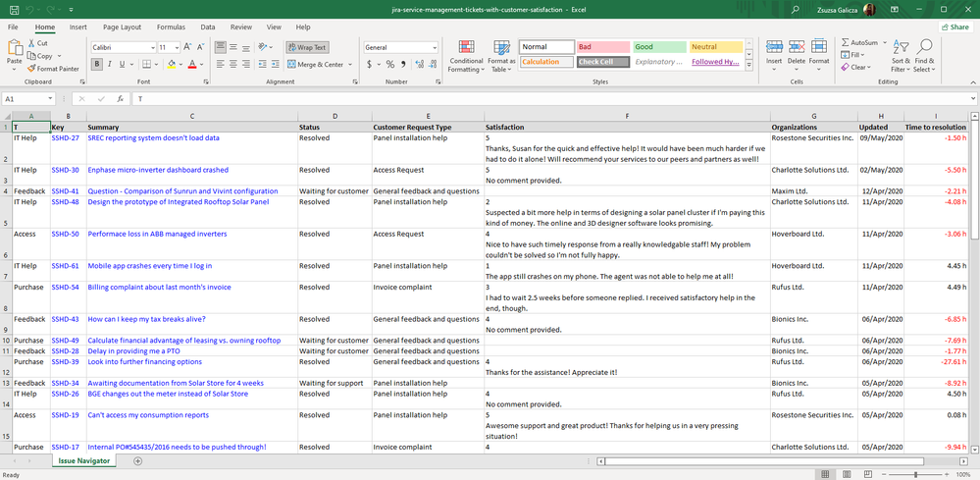980x480 pixels.
Task: Click Decrease Decimal icon
Action: pyautogui.click(x=432, y=65)
